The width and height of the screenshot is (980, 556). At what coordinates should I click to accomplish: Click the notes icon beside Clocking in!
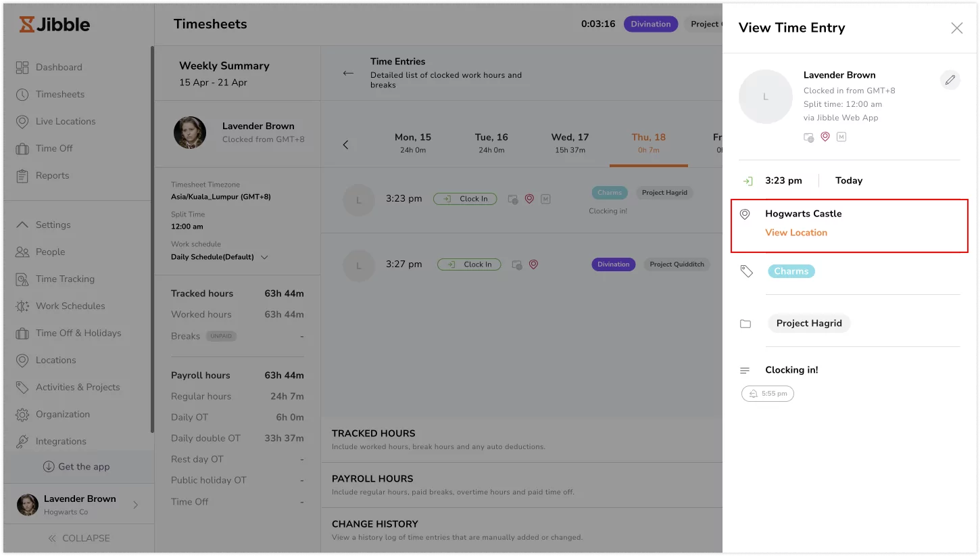(745, 371)
